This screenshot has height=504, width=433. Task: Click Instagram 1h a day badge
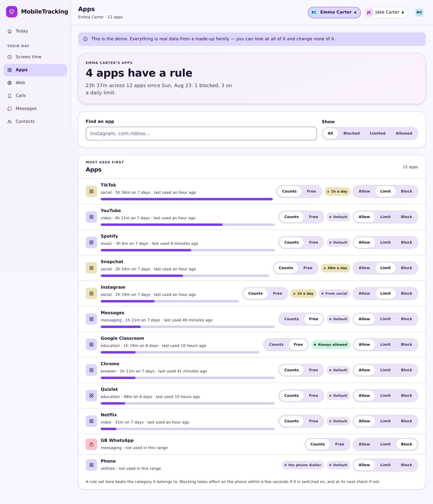click(303, 293)
